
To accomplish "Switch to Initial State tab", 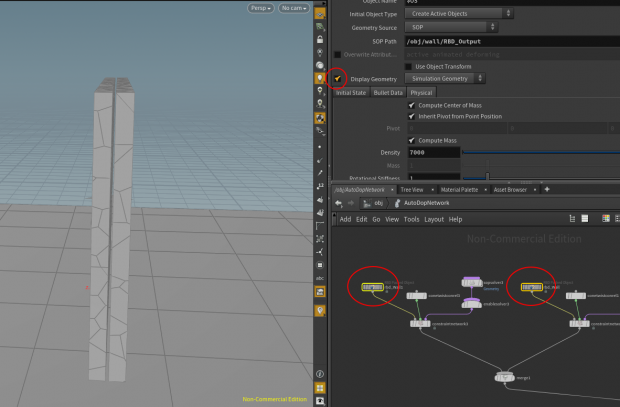I will 351,93.
